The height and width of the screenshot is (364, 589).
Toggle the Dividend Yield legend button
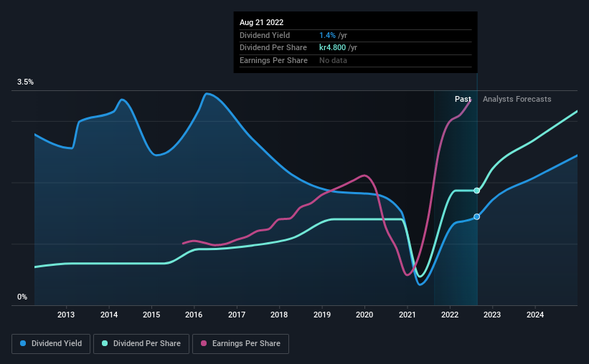[x=51, y=344]
